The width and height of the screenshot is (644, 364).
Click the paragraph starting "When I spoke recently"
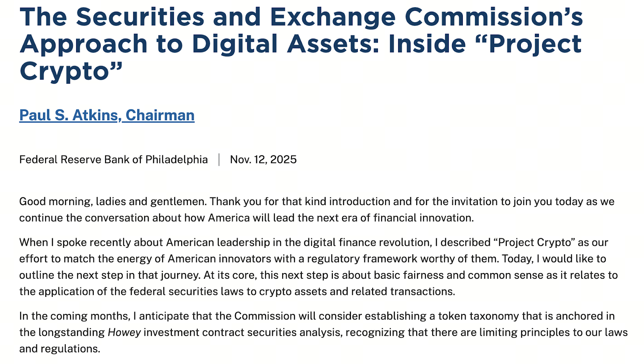pyautogui.click(x=318, y=267)
